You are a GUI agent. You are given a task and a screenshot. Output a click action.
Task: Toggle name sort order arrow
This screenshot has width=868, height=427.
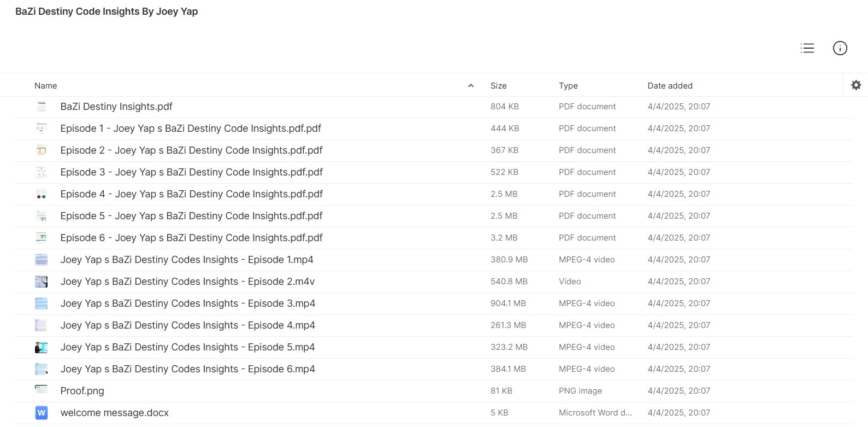[470, 86]
